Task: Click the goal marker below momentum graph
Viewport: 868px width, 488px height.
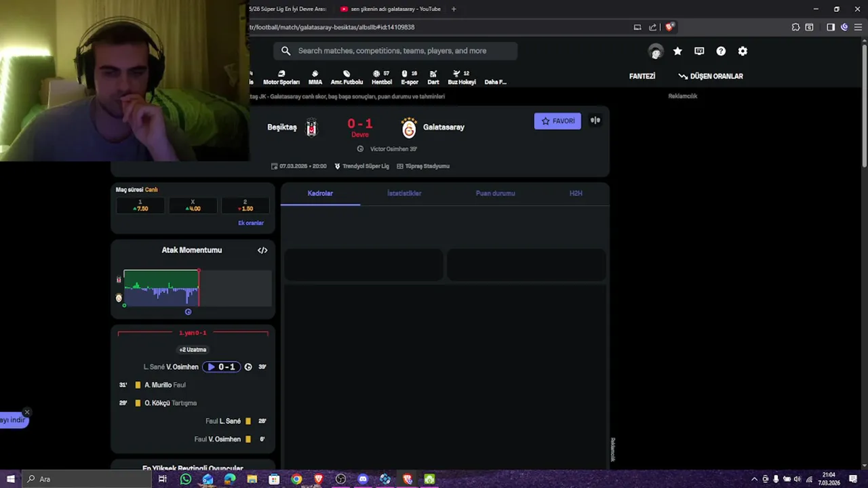Action: tap(188, 312)
